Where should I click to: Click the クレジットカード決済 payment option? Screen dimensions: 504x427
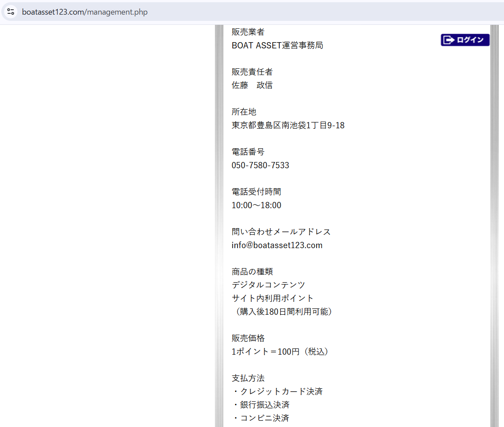click(281, 391)
